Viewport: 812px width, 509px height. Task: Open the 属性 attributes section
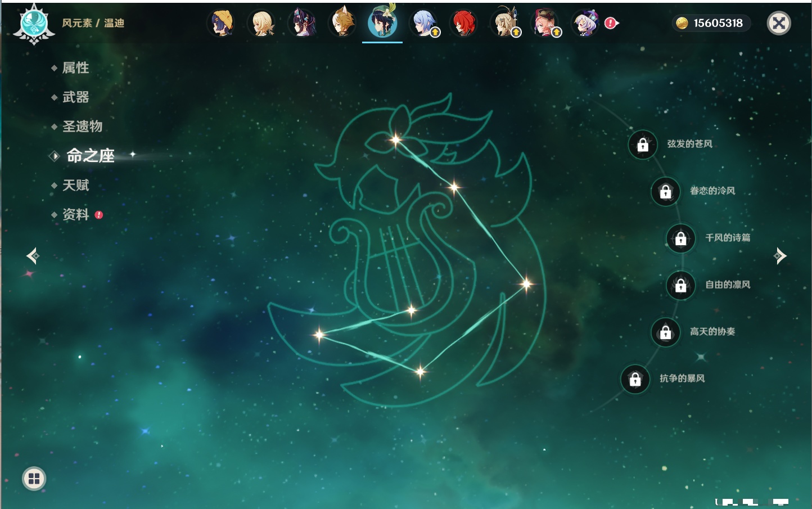point(75,68)
